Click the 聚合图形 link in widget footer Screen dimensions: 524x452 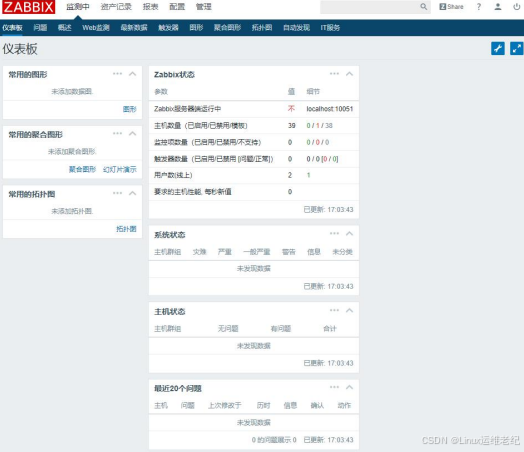point(82,169)
